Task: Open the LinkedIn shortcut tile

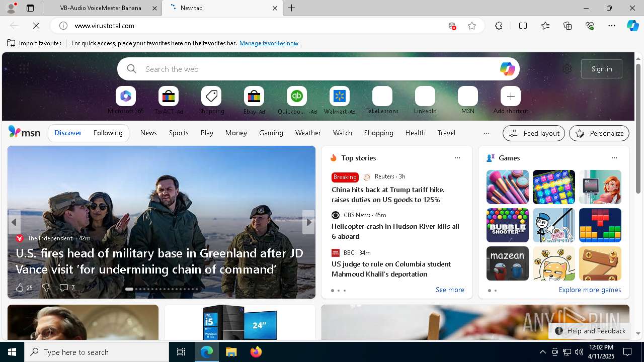Action: (x=425, y=96)
